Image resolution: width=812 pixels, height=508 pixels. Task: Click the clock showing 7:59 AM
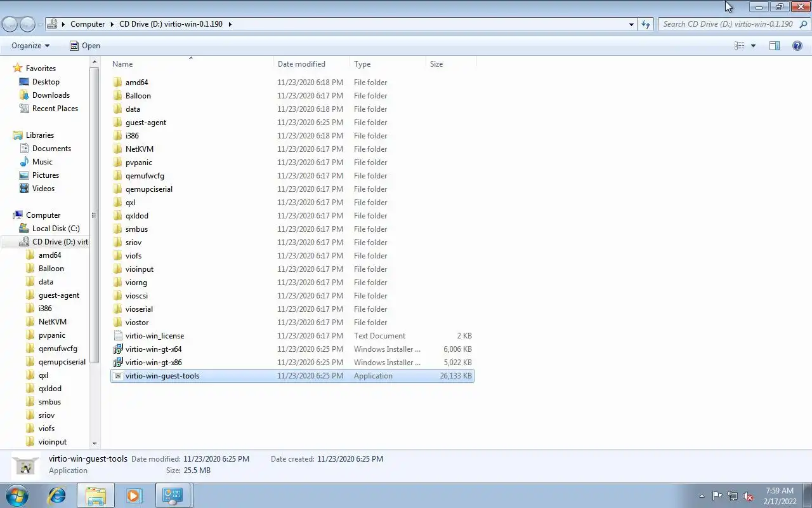click(x=780, y=491)
